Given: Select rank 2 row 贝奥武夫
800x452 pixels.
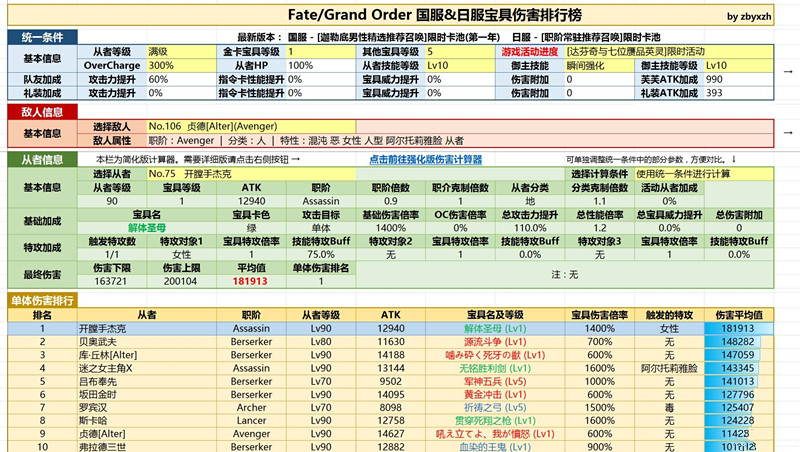Looking at the screenshot, I should 391,342.
